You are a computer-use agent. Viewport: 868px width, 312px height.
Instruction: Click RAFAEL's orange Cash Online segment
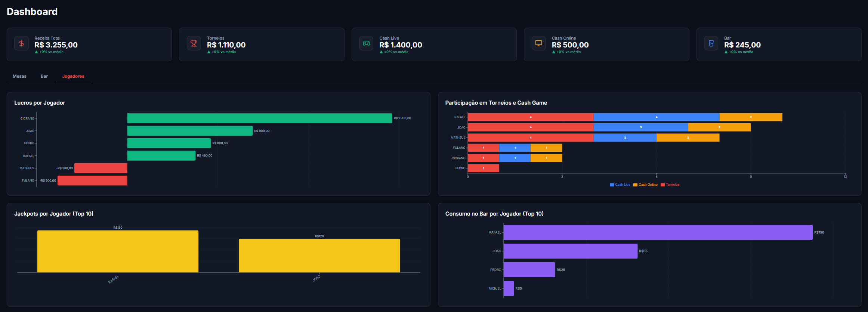point(751,117)
